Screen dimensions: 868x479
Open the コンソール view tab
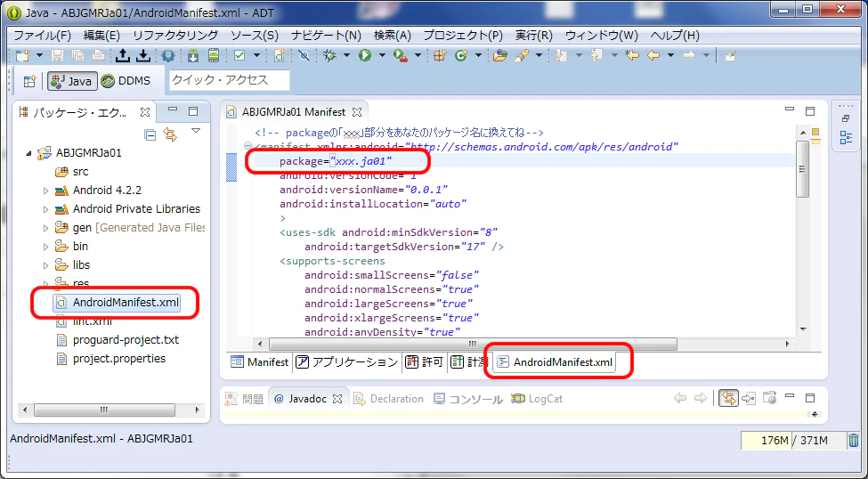pyautogui.click(x=467, y=399)
